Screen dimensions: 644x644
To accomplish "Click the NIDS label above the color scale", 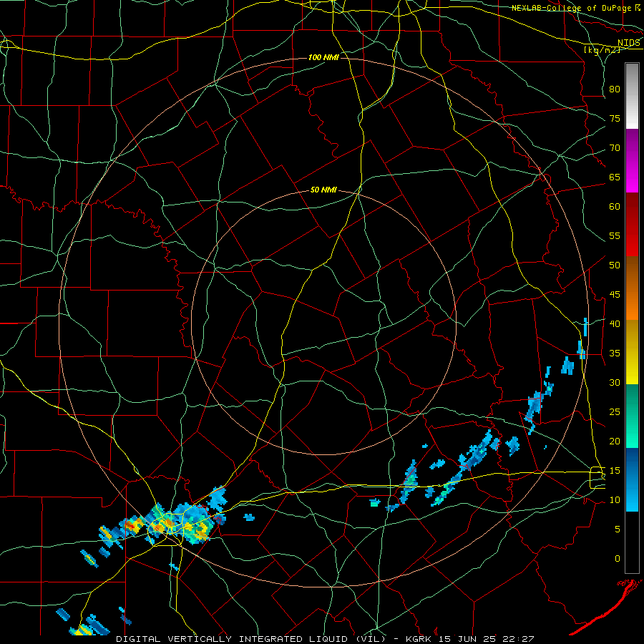I will pyautogui.click(x=629, y=43).
